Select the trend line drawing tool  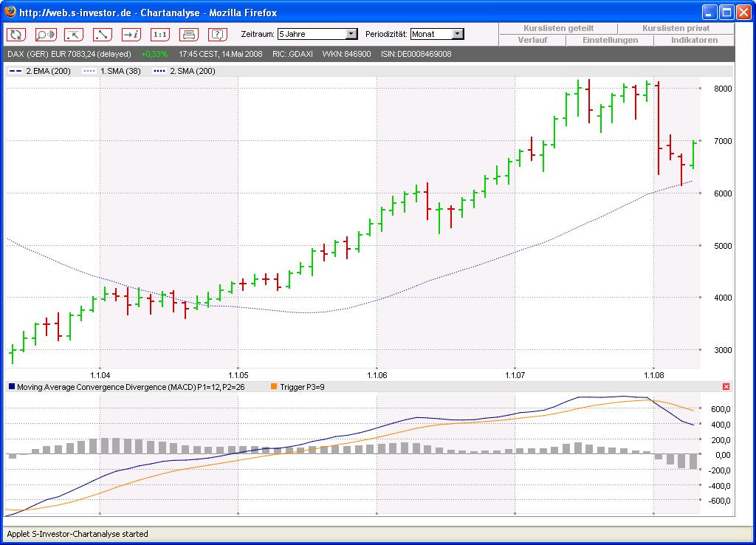tap(102, 35)
